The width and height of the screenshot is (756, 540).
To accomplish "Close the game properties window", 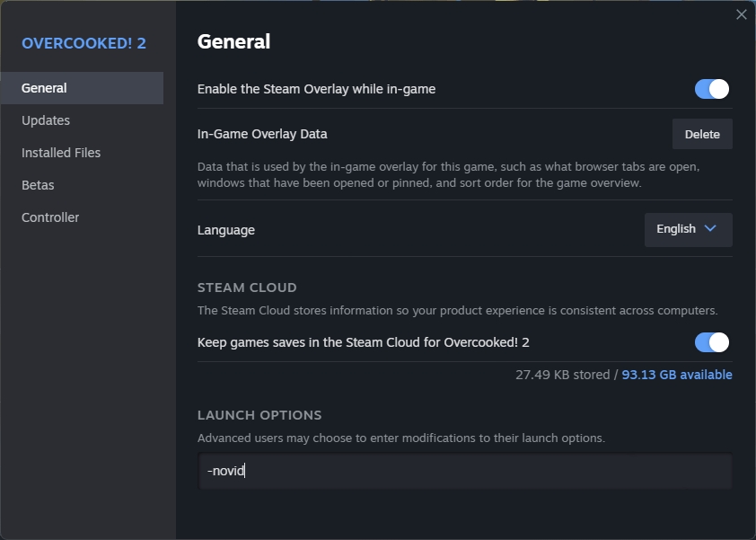I will coord(741,14).
